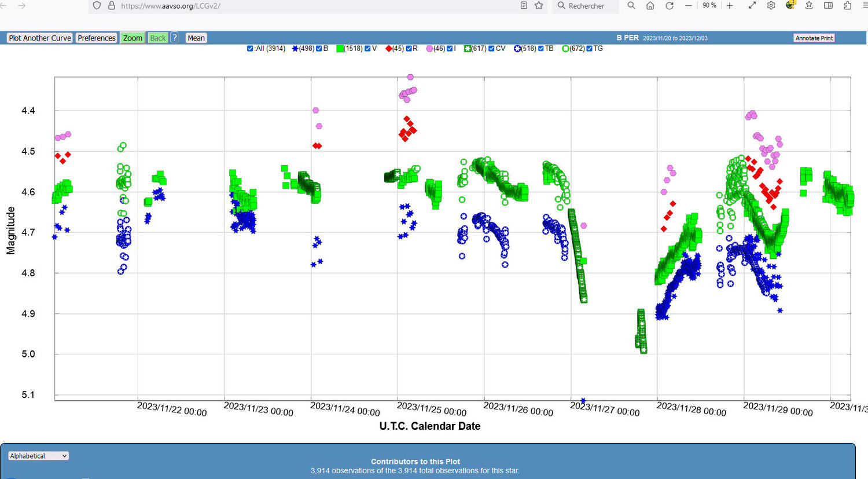The width and height of the screenshot is (868, 479).
Task: Click the emoji-face extension icon with badge
Action: [790, 5]
